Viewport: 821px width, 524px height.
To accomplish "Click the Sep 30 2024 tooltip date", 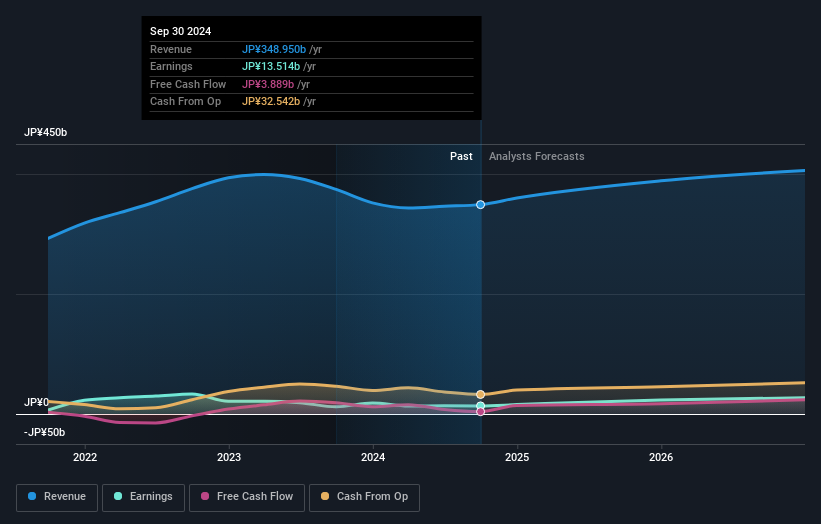I will pyautogui.click(x=181, y=31).
